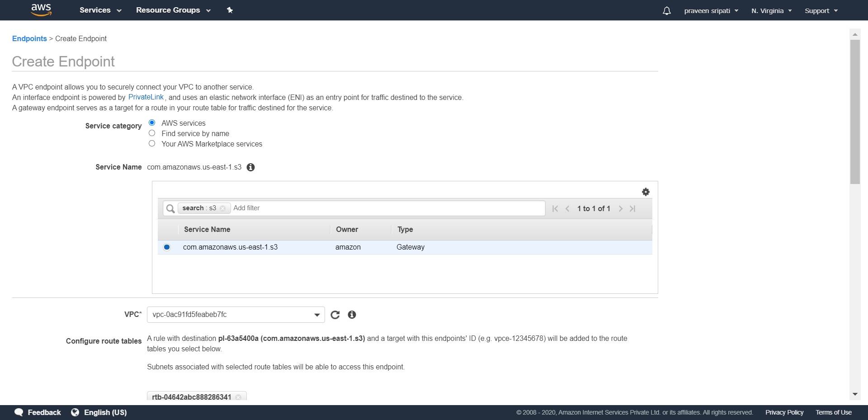The image size is (868, 420).
Task: Clear the 'search : s3' filter tag
Action: point(223,208)
